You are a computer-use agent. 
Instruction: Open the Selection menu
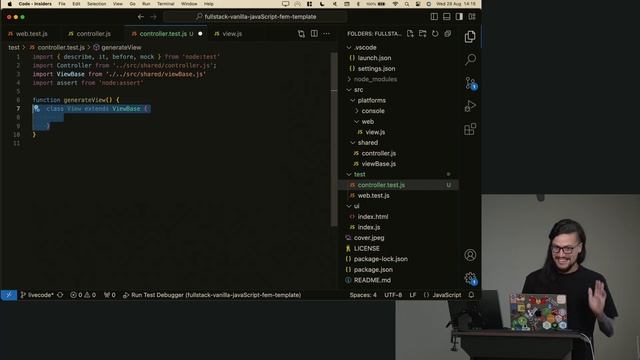[97, 4]
